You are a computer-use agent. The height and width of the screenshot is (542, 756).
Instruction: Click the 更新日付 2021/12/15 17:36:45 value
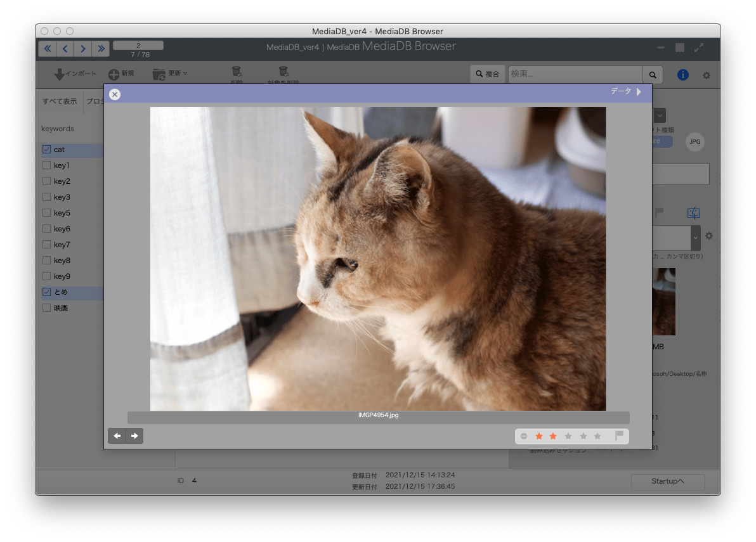pos(420,487)
